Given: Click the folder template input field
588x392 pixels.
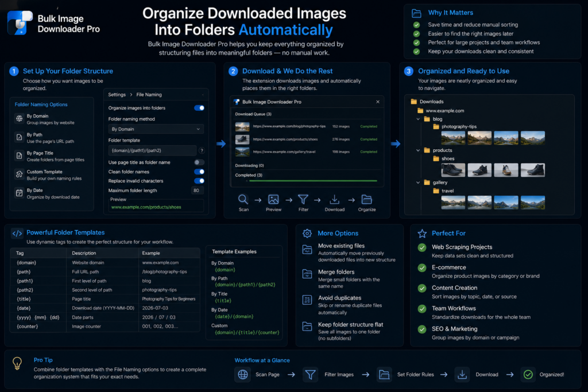Looking at the screenshot, I should (x=152, y=150).
